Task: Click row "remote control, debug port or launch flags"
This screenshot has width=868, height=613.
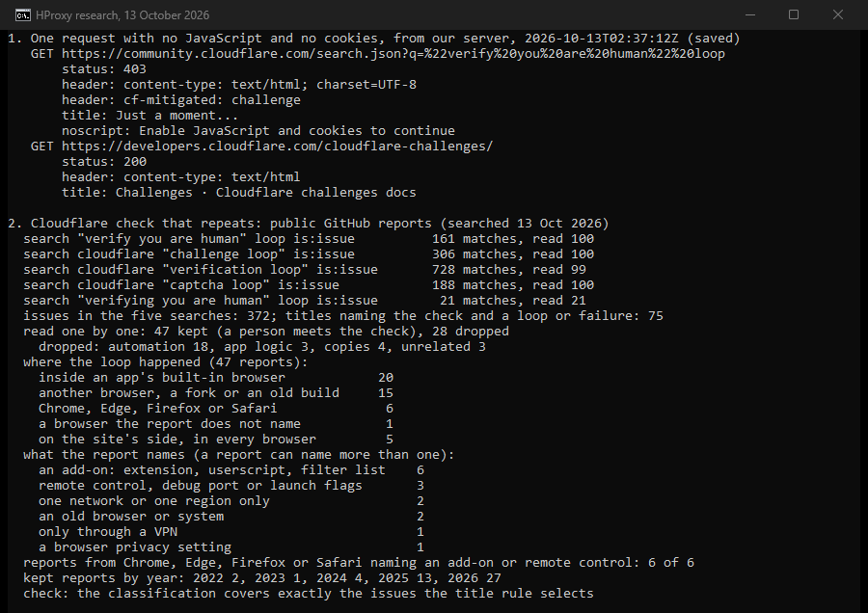Action: (231, 487)
